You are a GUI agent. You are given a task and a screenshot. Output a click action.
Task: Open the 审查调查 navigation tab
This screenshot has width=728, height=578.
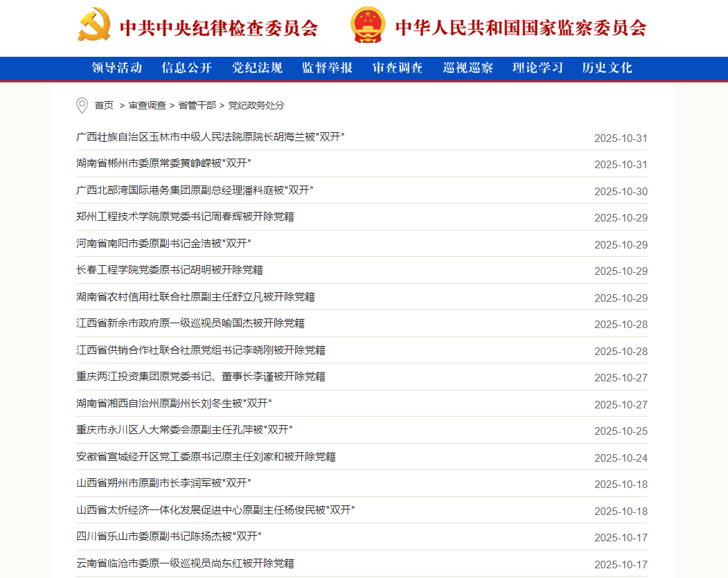398,68
